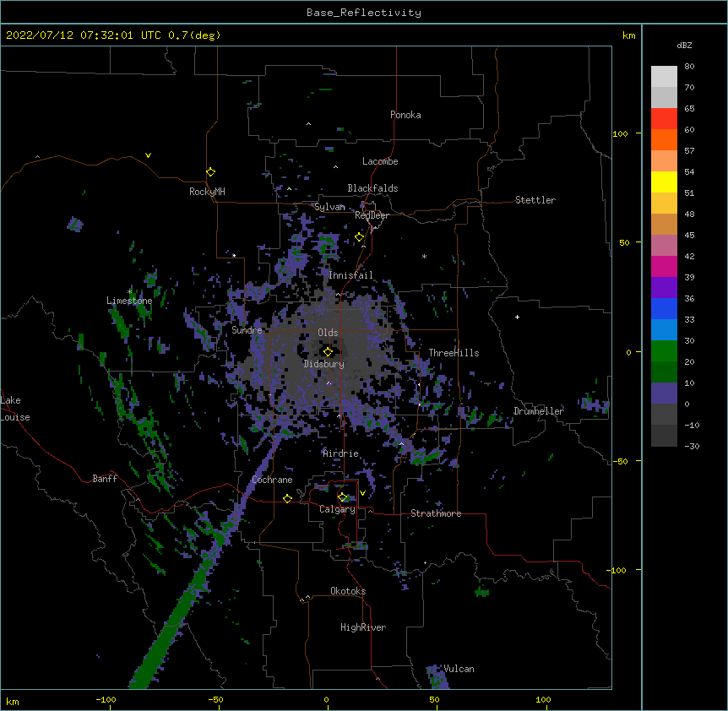
Task: Click the Limestone label
Action: [x=129, y=301]
